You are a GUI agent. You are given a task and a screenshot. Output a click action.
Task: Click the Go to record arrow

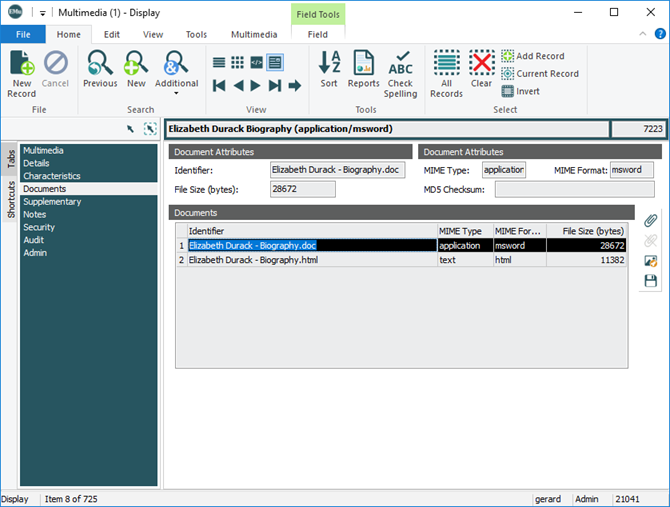pos(295,86)
